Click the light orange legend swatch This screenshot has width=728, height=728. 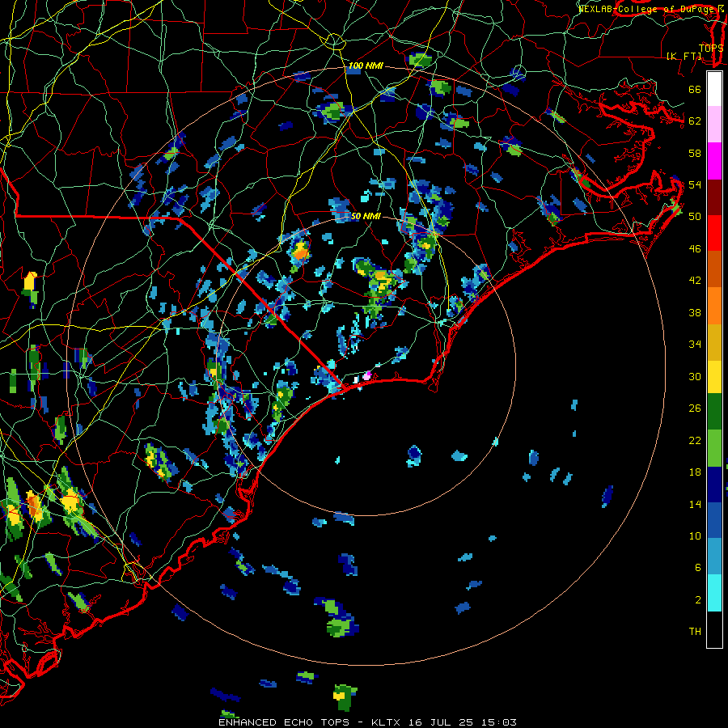[714, 305]
